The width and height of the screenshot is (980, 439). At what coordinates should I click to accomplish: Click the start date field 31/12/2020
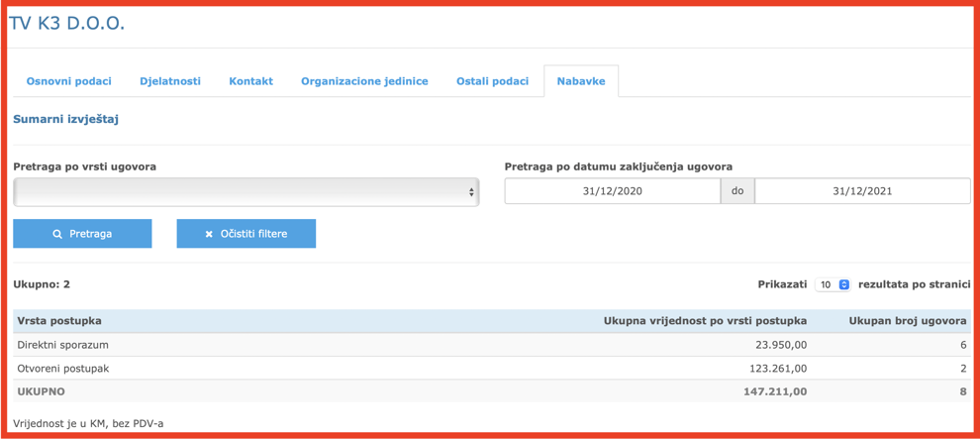pos(613,192)
